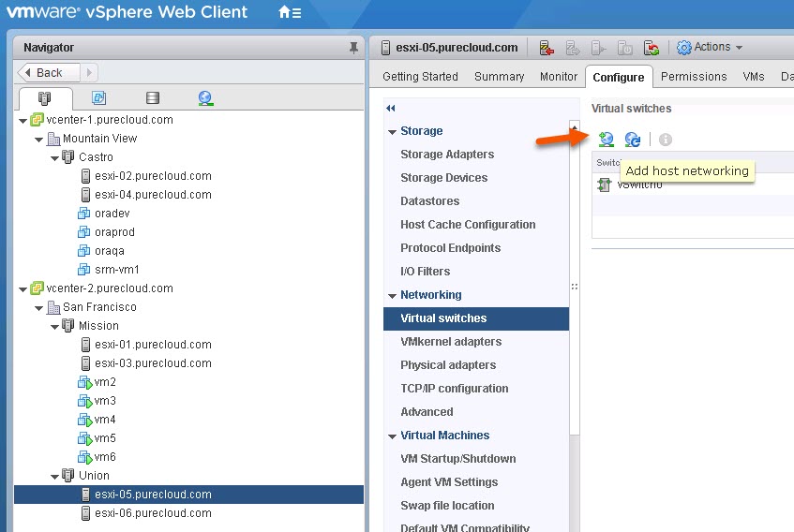This screenshot has width=794, height=532.
Task: Open Swap file location settings
Action: (447, 505)
